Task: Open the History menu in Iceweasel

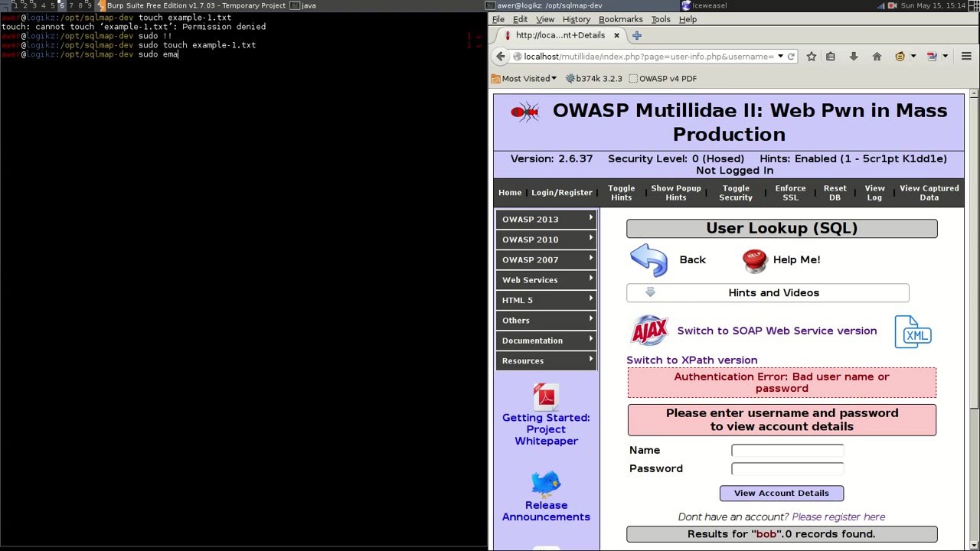Action: 577,19
